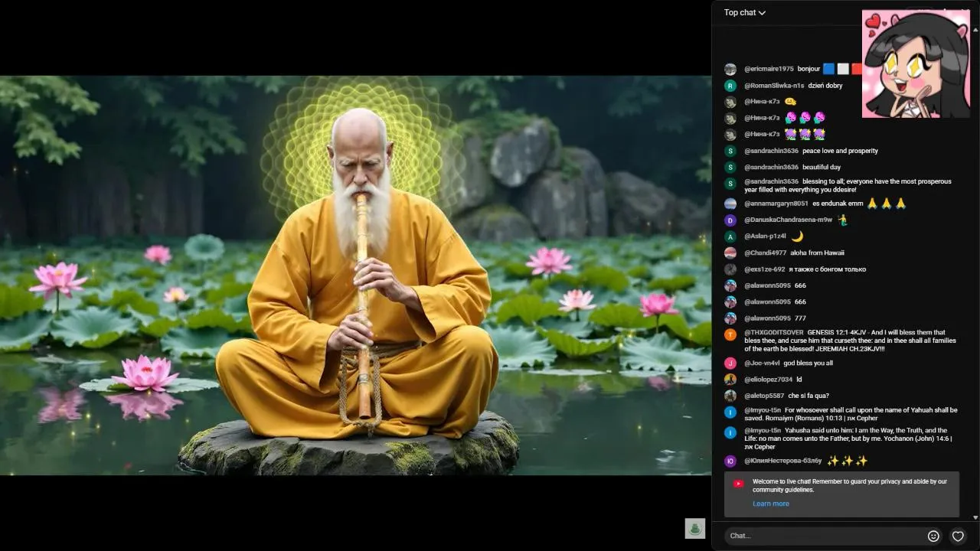Click username @Aslan-p1z4l
The image size is (980, 551).
(x=765, y=236)
